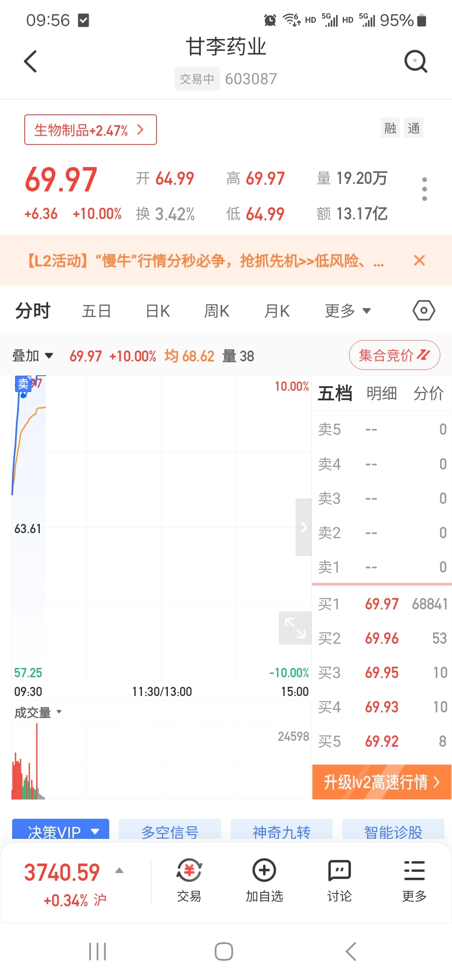
Task: Open 神奇九转 indicator tab
Action: click(x=282, y=830)
